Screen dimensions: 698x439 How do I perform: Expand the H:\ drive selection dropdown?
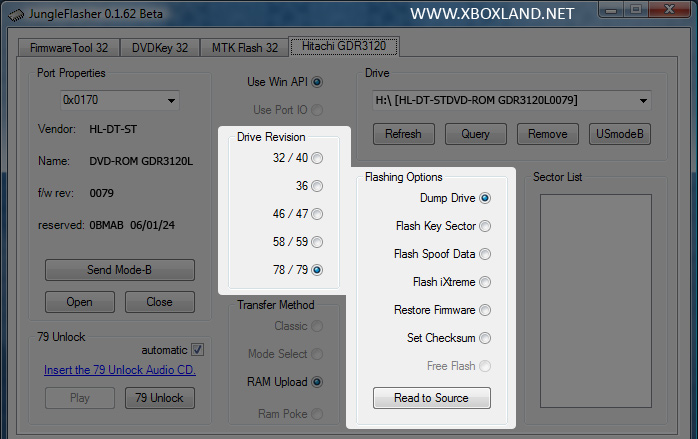511,100
